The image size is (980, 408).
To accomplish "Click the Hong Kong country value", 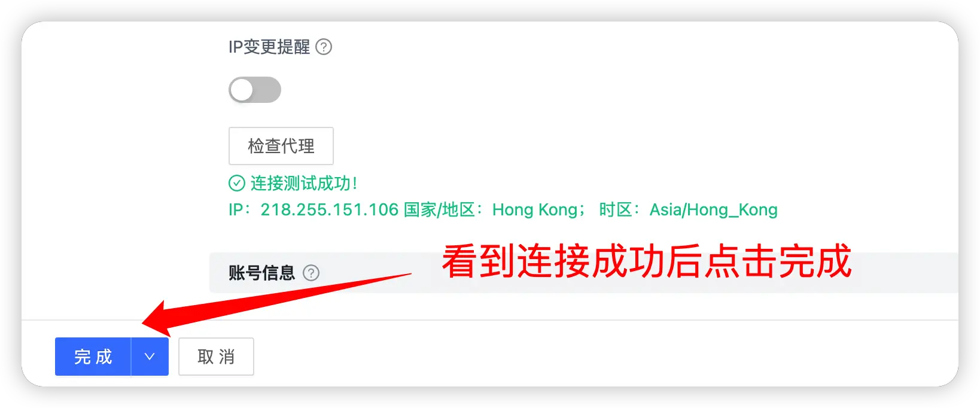I will [535, 210].
